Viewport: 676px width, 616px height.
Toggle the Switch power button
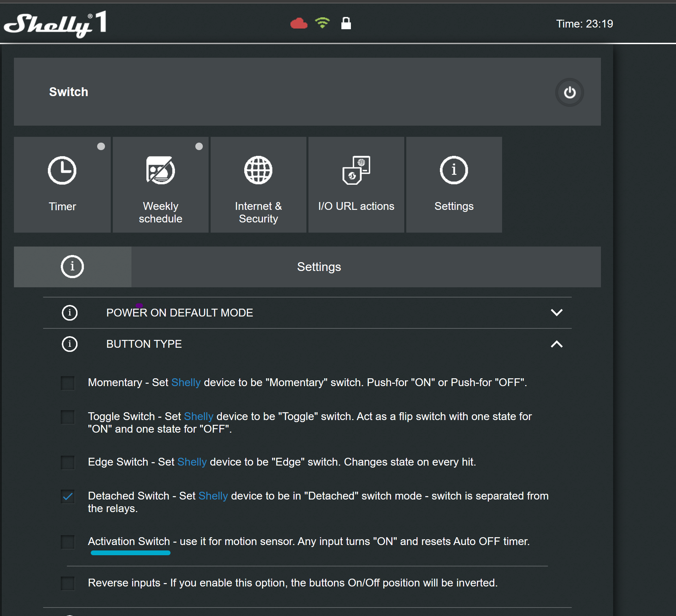coord(569,92)
